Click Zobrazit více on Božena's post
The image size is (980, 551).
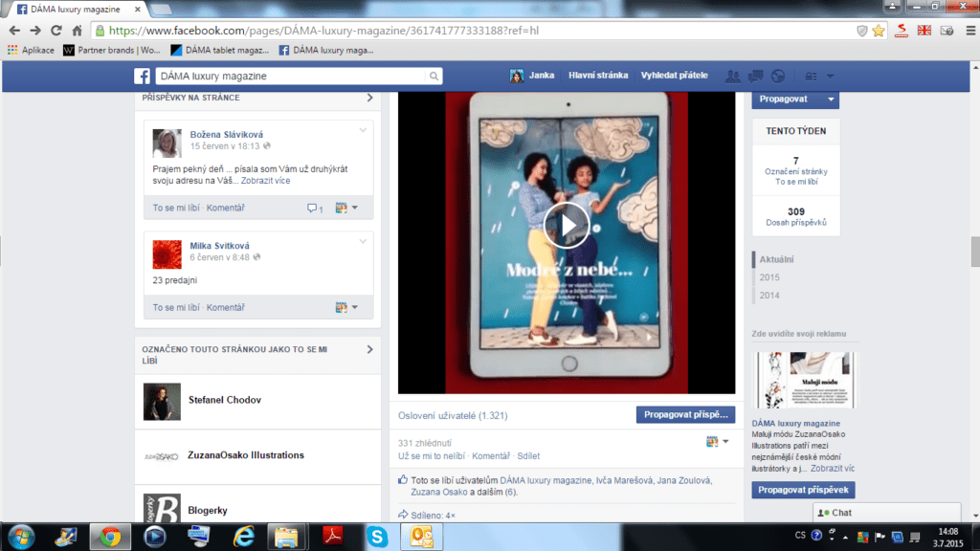point(265,180)
